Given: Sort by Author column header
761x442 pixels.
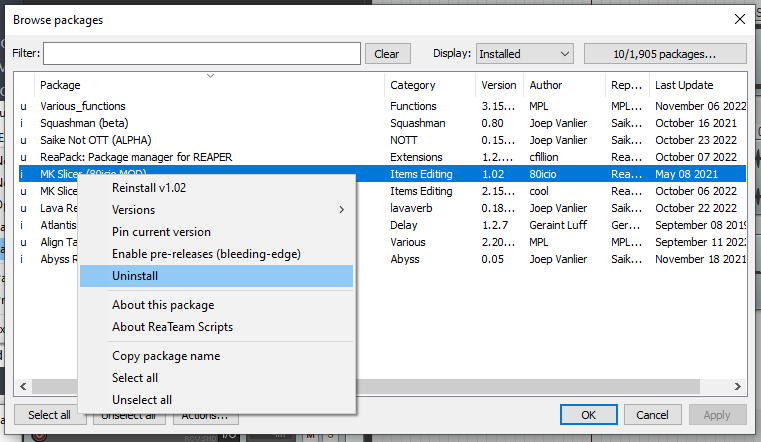Looking at the screenshot, I should (564, 85).
